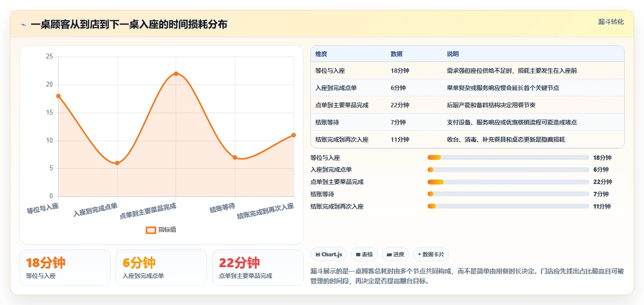Click the footer paragraph starting 漏斗展示的是
The width and height of the screenshot is (644, 305).
[x=467, y=276]
